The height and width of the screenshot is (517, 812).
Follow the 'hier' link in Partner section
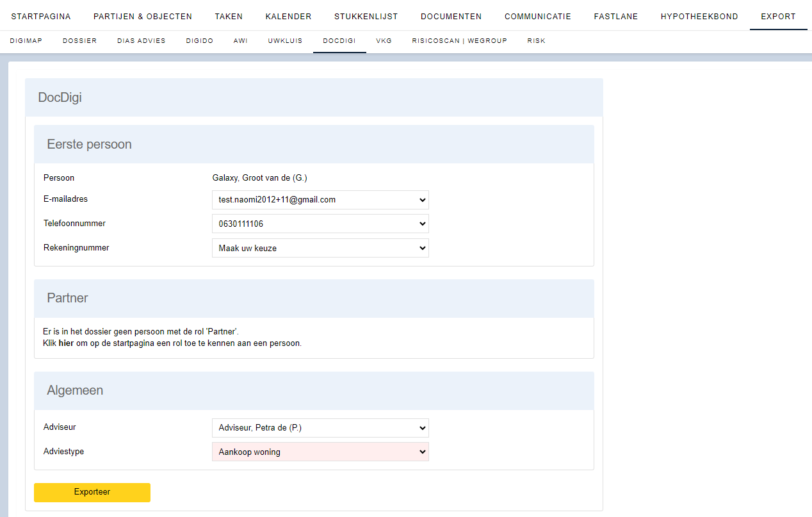point(66,343)
